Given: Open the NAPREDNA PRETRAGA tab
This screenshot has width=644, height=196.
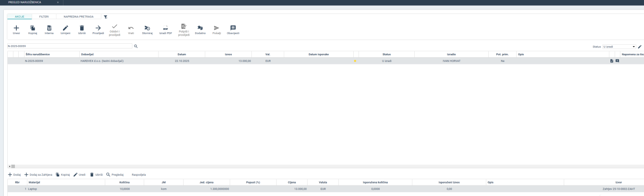Looking at the screenshot, I should coord(78,16).
